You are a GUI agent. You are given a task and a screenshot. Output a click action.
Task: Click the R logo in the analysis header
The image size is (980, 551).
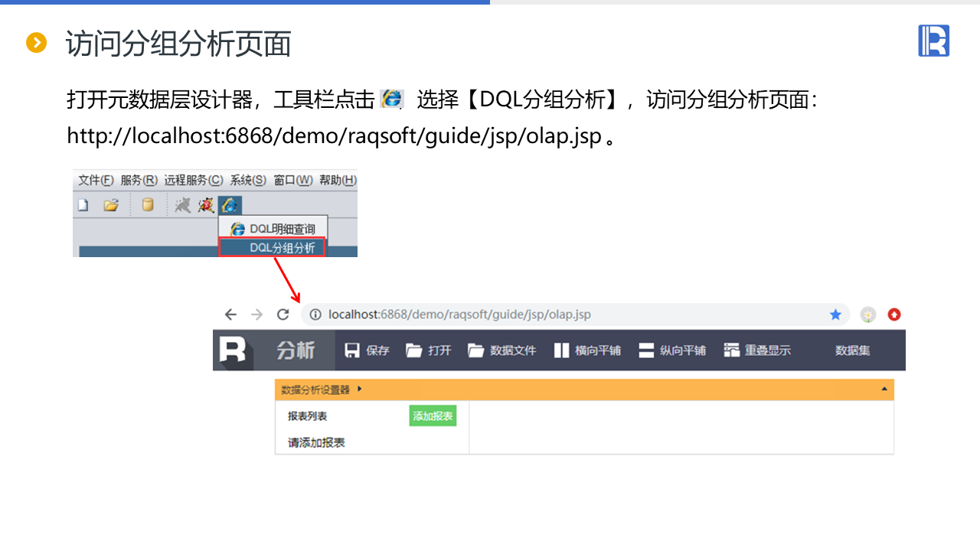233,350
